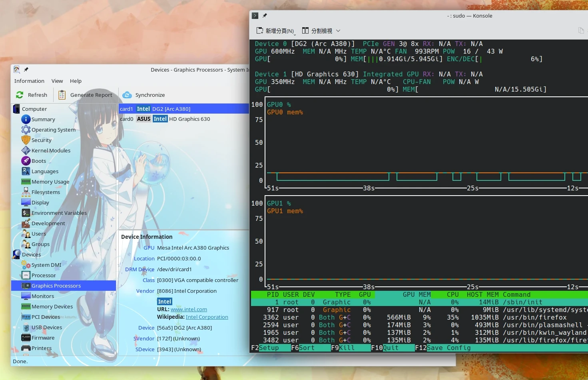Expand the split view dropdown arrow
Screen dimensions: 588x380
[x=338, y=31]
